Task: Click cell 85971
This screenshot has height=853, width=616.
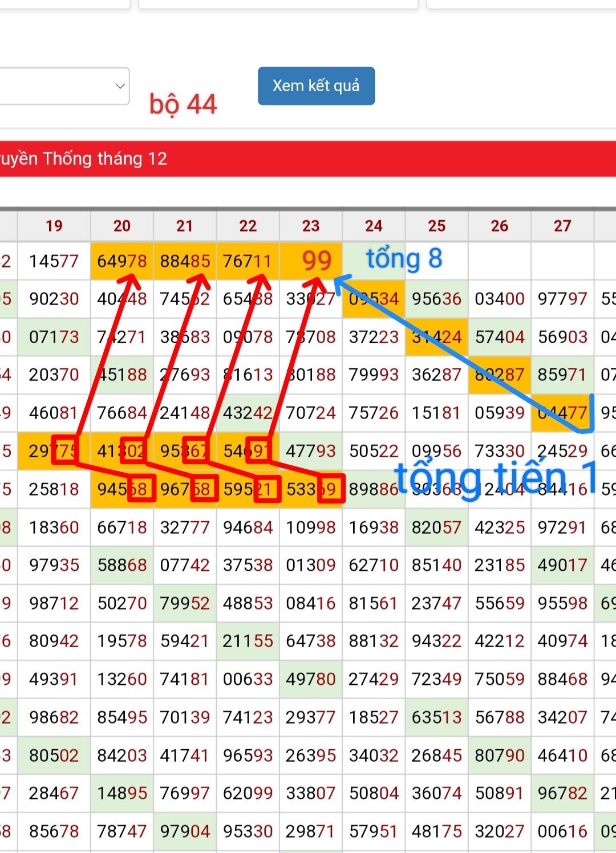Action: (x=562, y=375)
